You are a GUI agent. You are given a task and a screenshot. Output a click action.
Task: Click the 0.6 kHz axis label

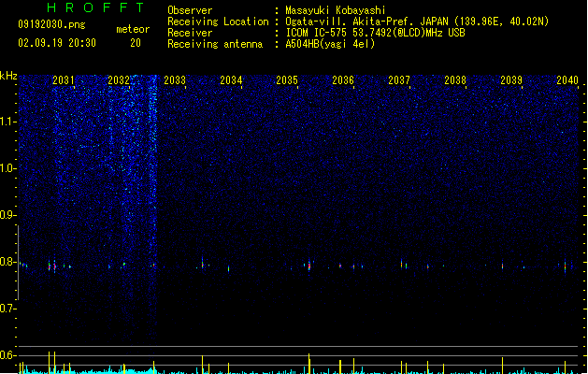pyautogui.click(x=8, y=355)
